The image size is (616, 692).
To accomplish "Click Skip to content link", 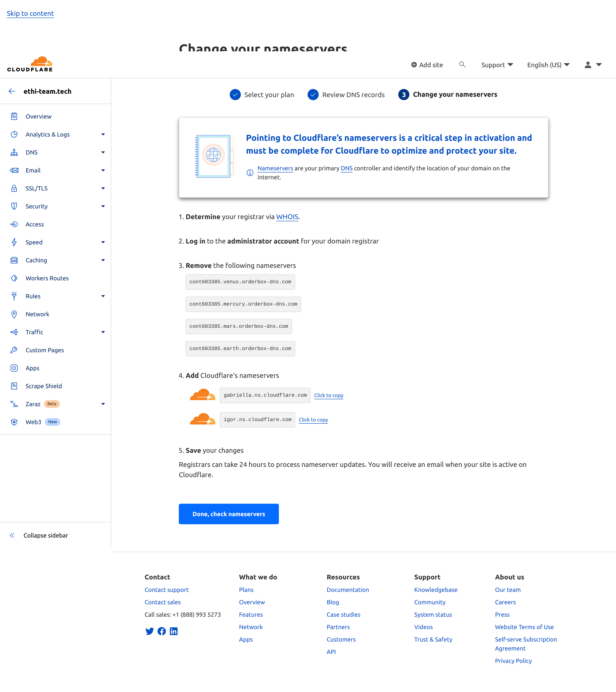I will (30, 13).
